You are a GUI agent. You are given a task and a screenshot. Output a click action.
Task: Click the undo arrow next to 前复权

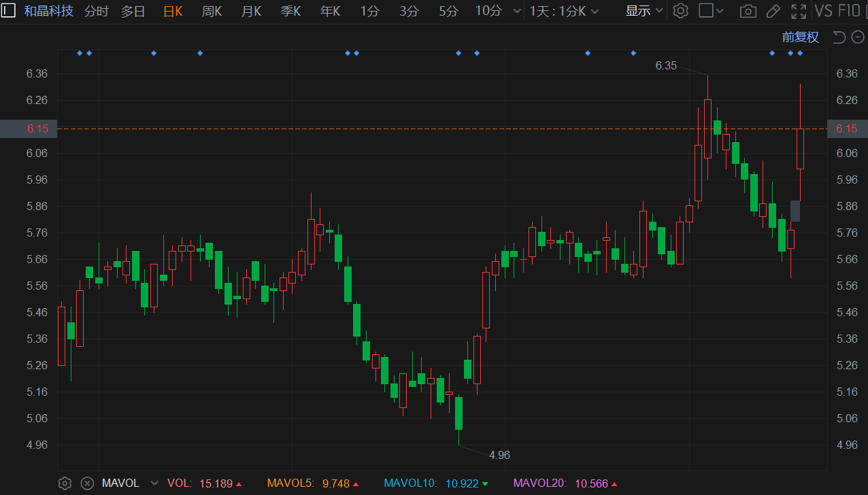tap(839, 37)
